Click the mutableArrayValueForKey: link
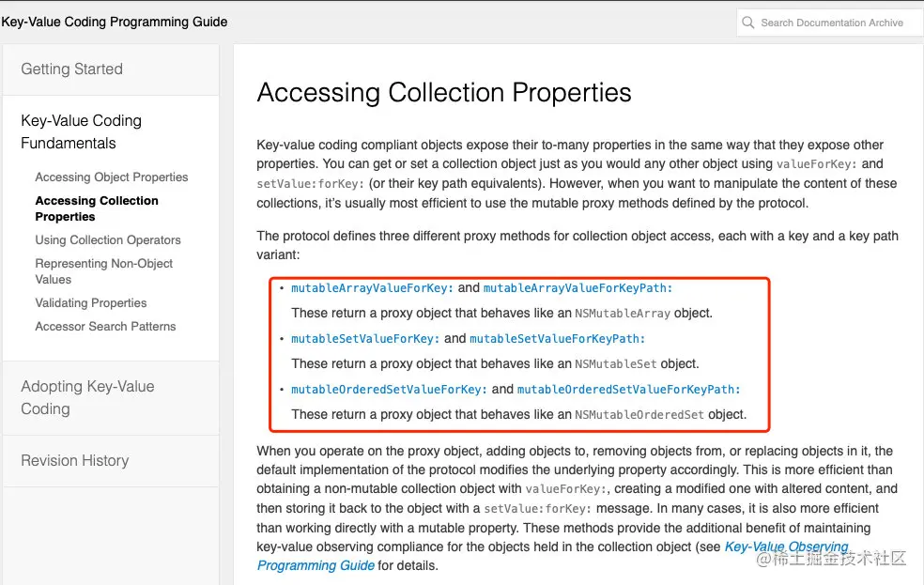 (x=373, y=288)
